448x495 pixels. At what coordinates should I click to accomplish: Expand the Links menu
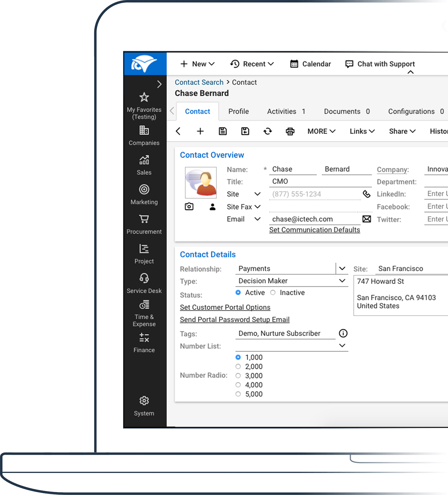point(362,131)
